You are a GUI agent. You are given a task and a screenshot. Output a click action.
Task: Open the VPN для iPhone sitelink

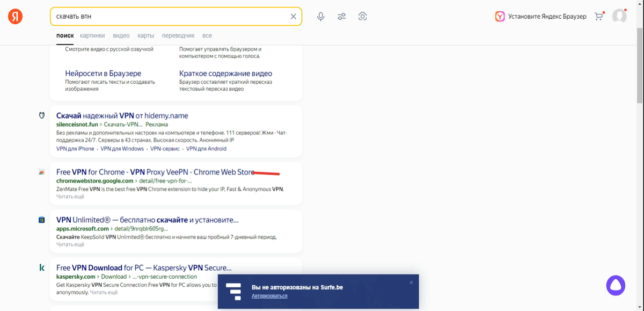(x=75, y=149)
